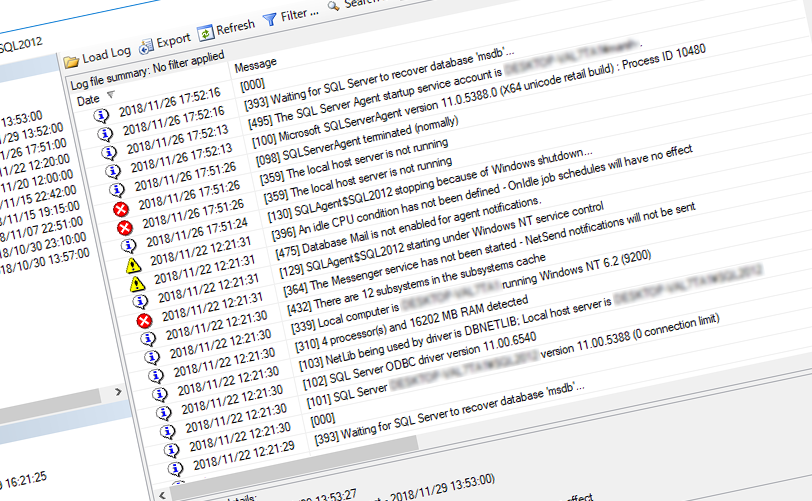Select info icon for [339] Local computer row
This screenshot has height=501, width=812.
(152, 358)
